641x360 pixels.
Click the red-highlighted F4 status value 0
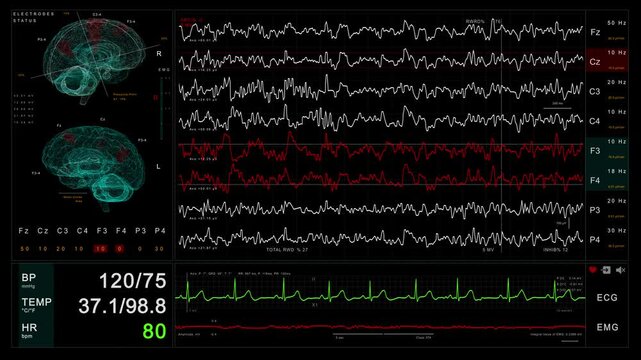(x=119, y=248)
